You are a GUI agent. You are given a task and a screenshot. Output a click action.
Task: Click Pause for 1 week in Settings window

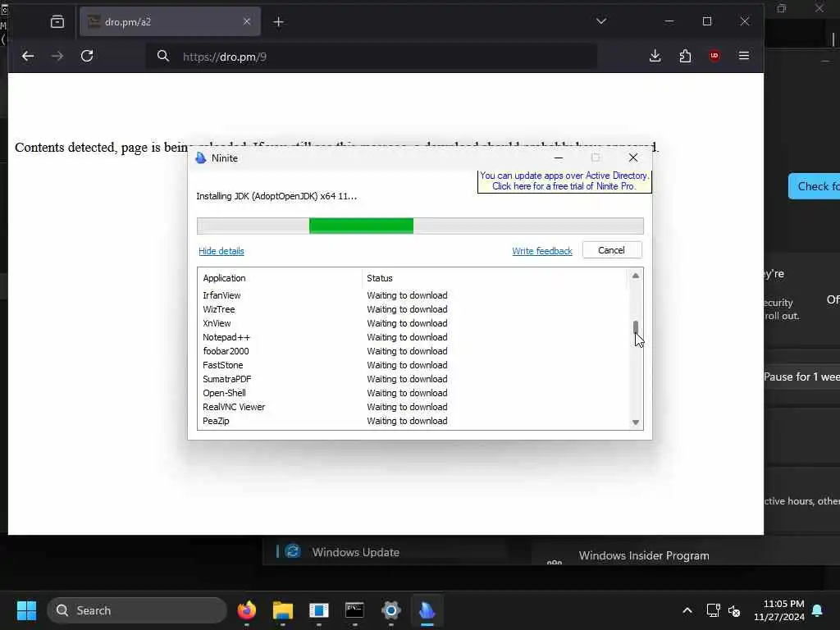[801, 377]
